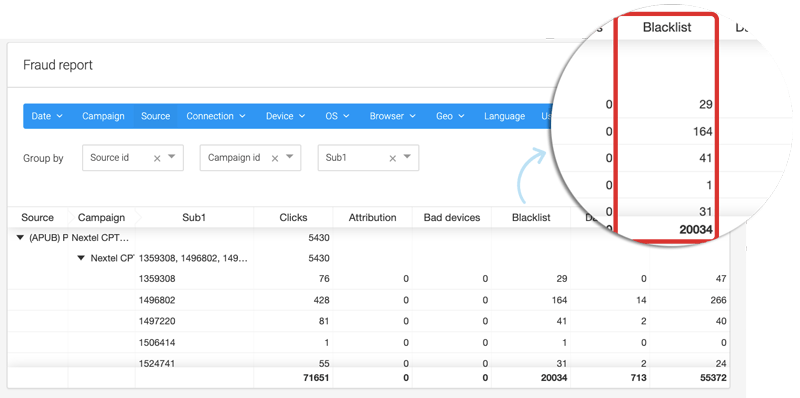
Task: Sort by the Clicks column header
Action: click(293, 217)
